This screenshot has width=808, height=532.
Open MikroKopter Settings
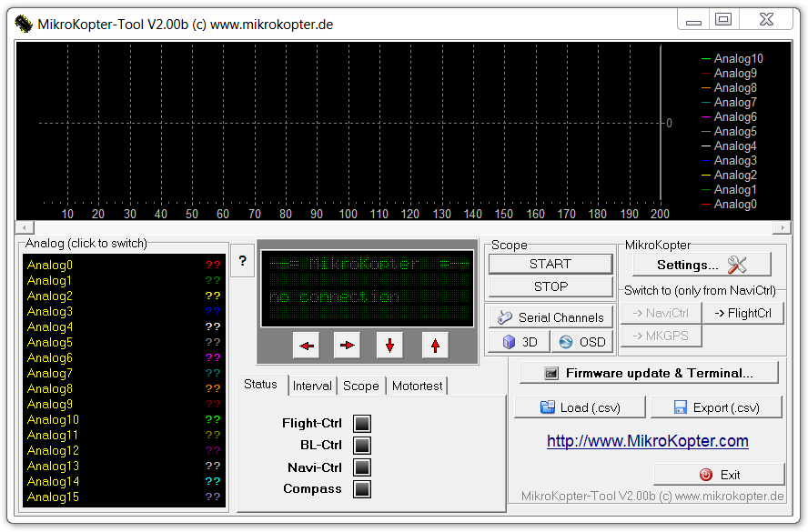pyautogui.click(x=702, y=265)
